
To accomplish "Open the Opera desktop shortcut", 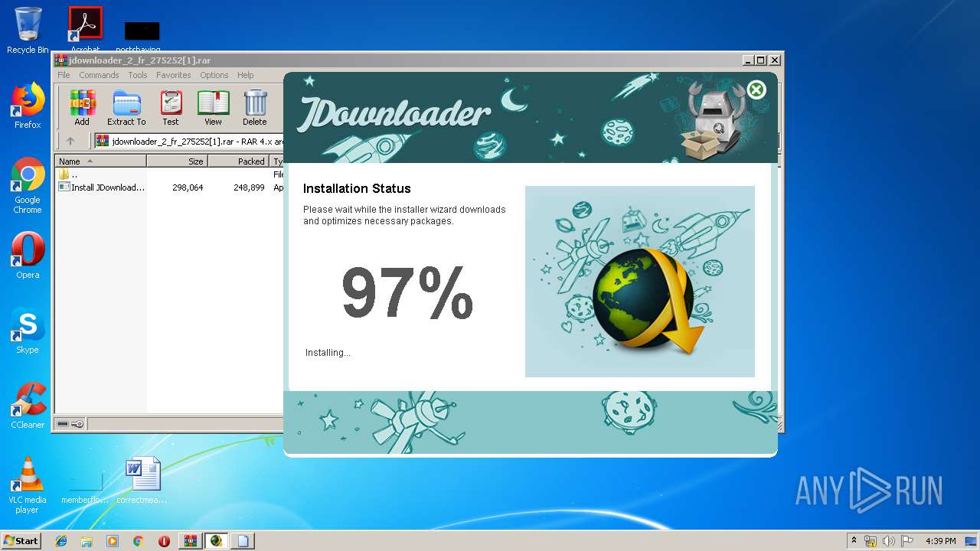I will (28, 256).
